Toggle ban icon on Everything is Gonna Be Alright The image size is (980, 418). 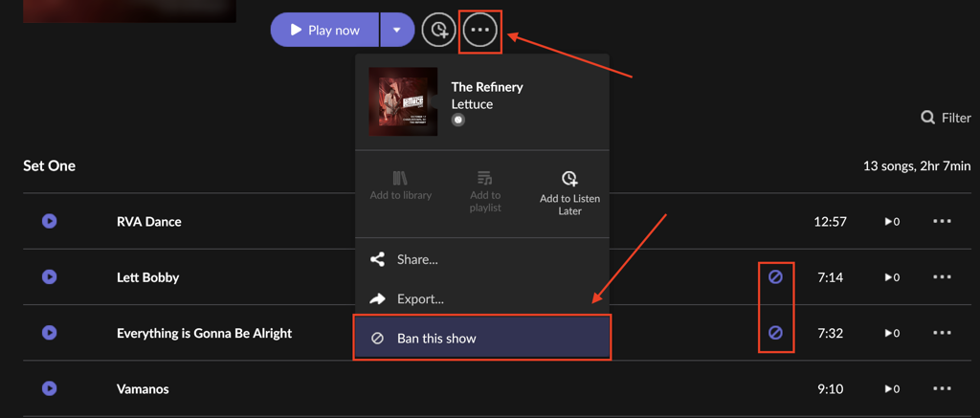(x=775, y=333)
